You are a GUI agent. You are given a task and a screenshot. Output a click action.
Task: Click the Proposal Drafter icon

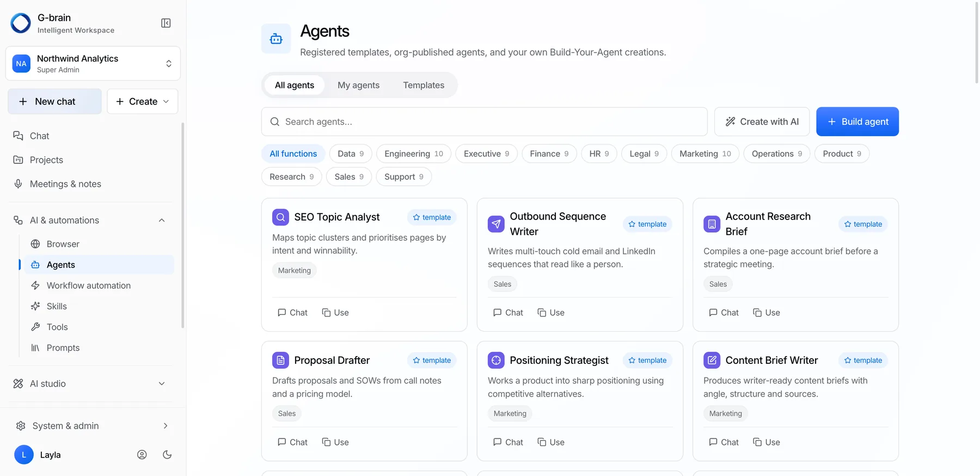[280, 360]
